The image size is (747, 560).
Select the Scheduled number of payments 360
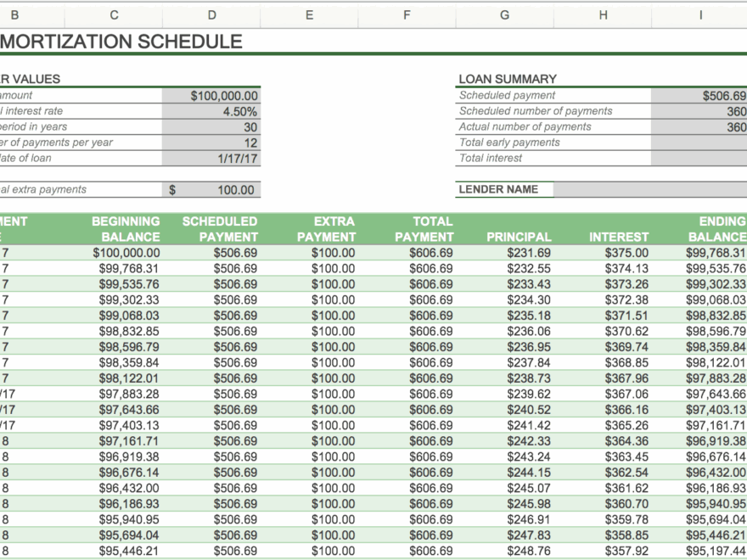tap(699, 111)
